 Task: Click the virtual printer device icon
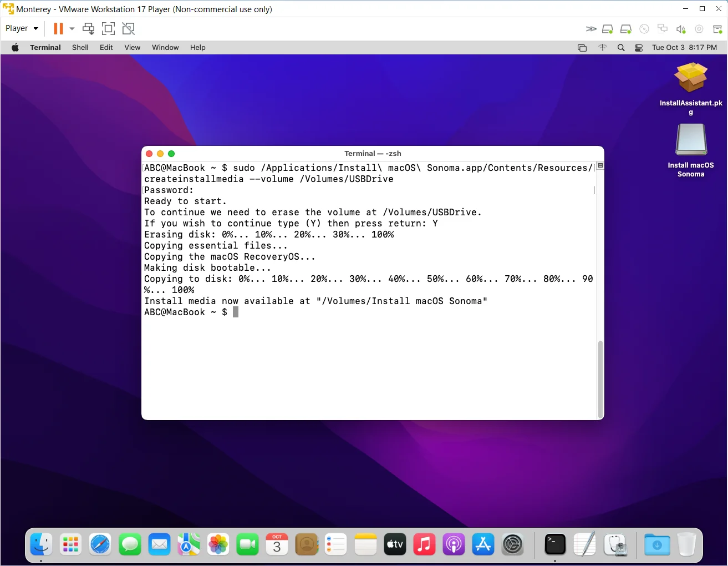(719, 29)
